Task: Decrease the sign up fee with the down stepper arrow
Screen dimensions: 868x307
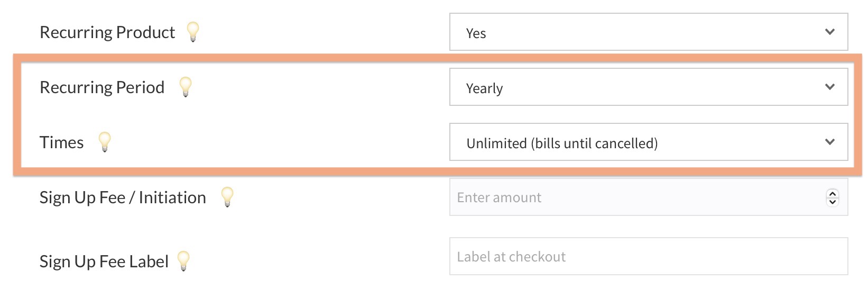Action: click(833, 202)
